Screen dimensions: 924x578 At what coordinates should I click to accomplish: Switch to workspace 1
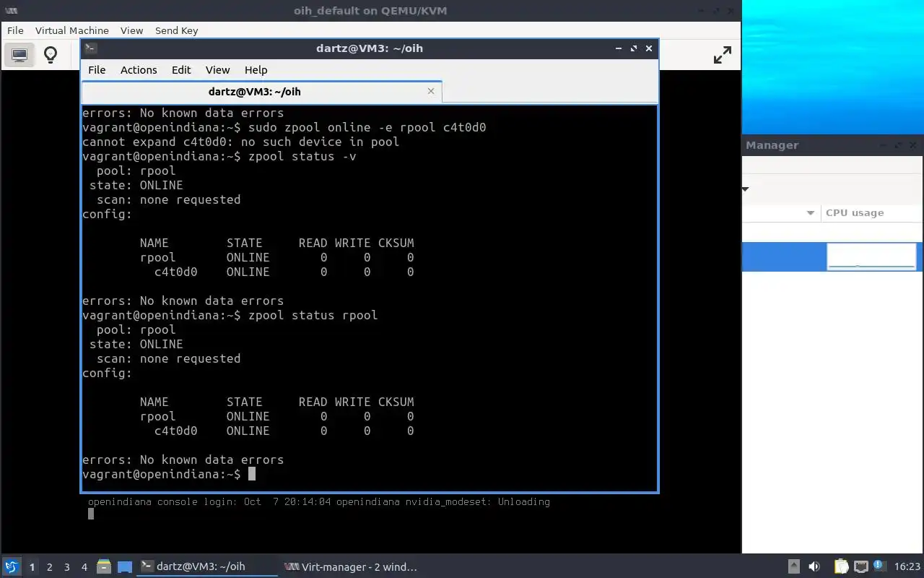(32, 567)
